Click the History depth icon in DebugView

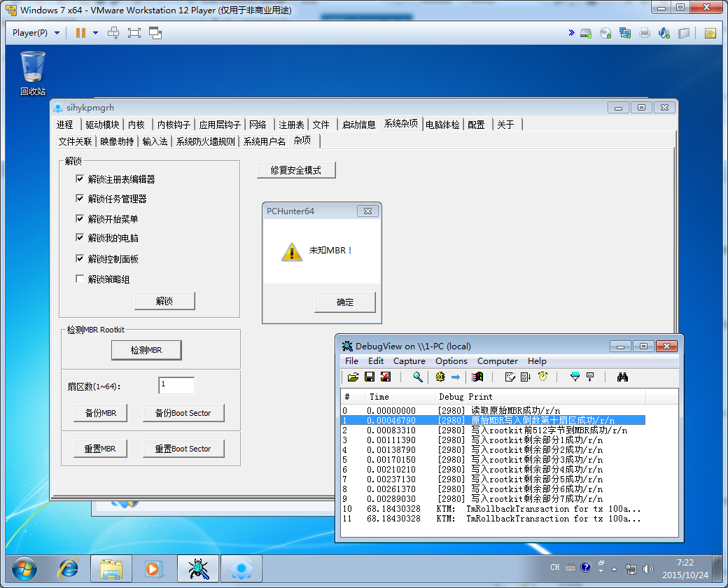(x=590, y=377)
